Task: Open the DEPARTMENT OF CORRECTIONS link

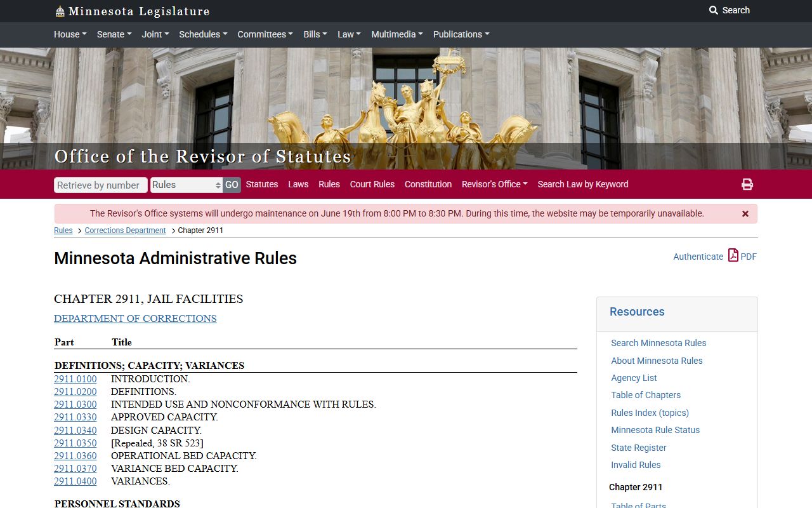Action: pos(135,318)
